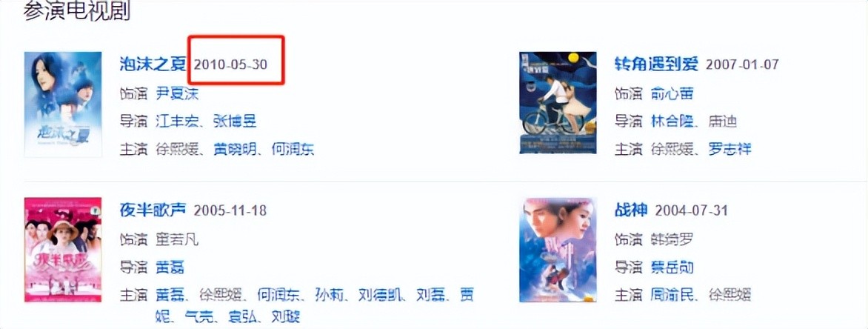The image size is (868, 329).
Task: Open actor 何润东 link under 泡沫之夏
Action: click(x=293, y=149)
